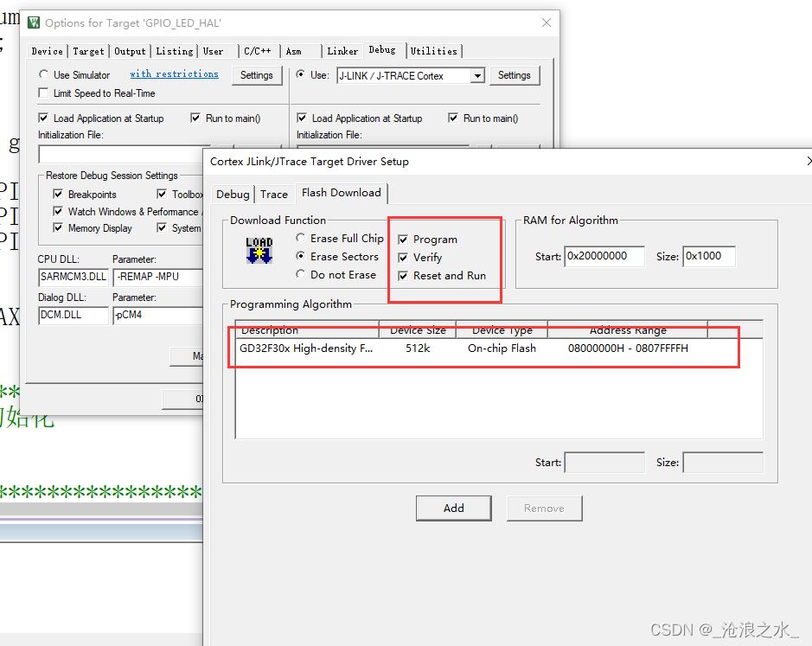This screenshot has width=812, height=646.
Task: Click the algorithm Size field below table
Action: coord(723,463)
